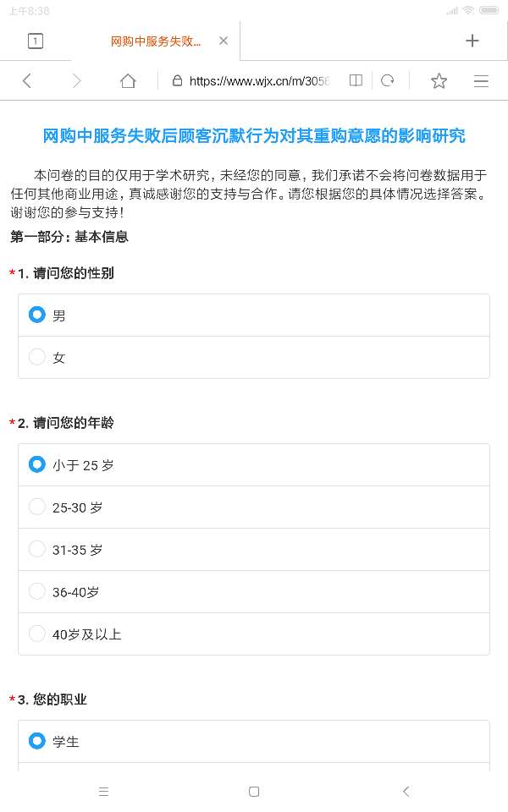Choose age range 36-40岁
508x812 pixels.
point(37,591)
